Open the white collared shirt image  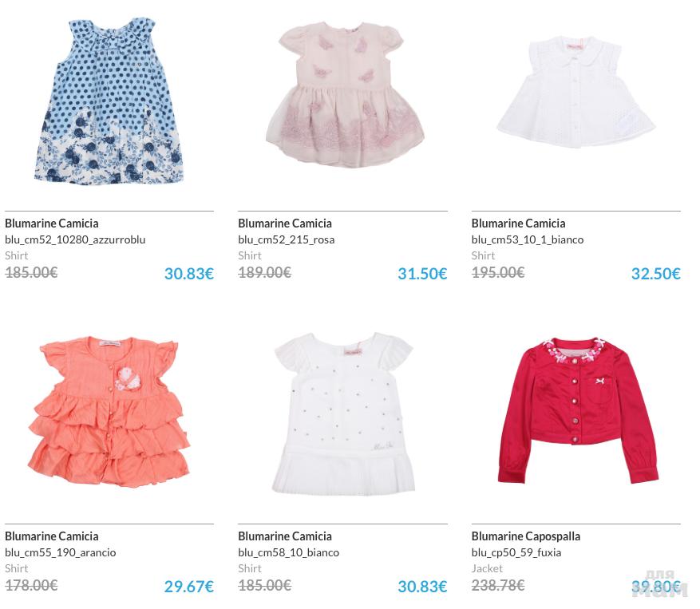(x=576, y=93)
